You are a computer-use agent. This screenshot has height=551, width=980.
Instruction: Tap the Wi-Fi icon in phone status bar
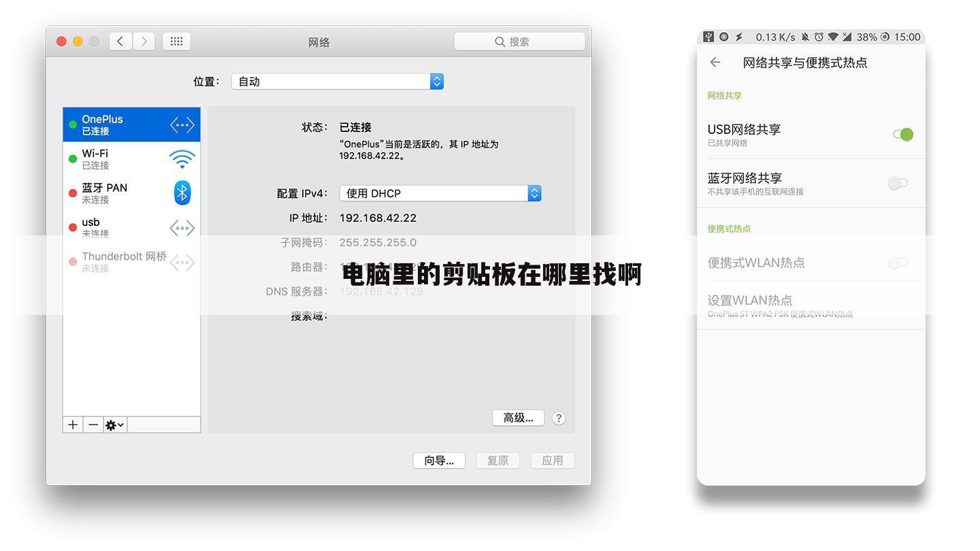(833, 37)
